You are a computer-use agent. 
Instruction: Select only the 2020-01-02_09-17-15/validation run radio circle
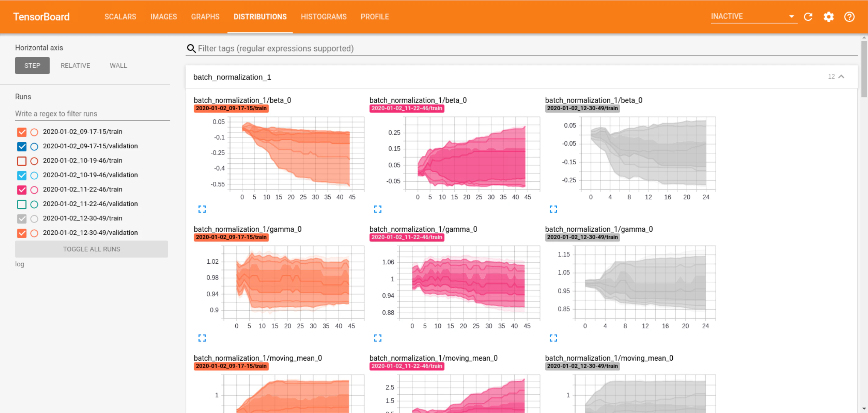pos(34,146)
